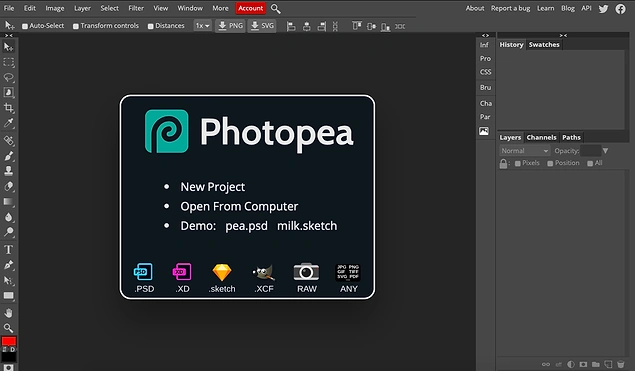Click New Project on the welcome card
The height and width of the screenshot is (371, 635).
(213, 187)
